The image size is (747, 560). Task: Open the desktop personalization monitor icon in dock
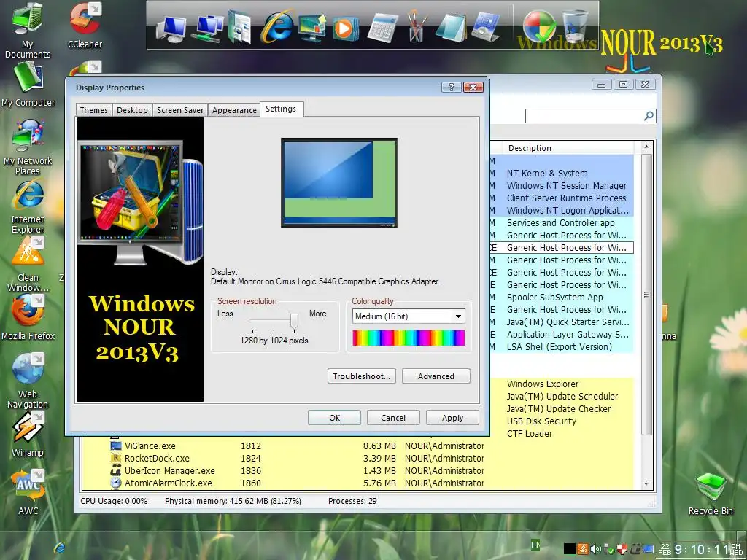coord(311,27)
